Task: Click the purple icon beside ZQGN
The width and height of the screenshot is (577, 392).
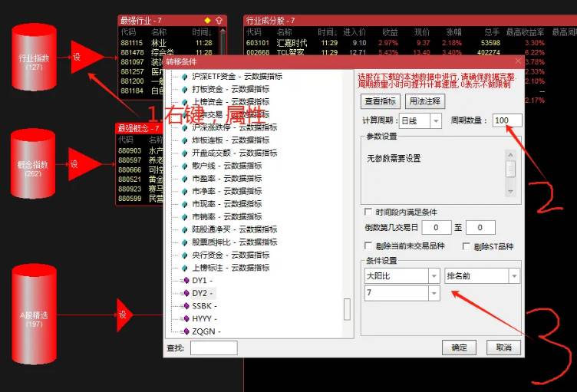Action: point(186,331)
